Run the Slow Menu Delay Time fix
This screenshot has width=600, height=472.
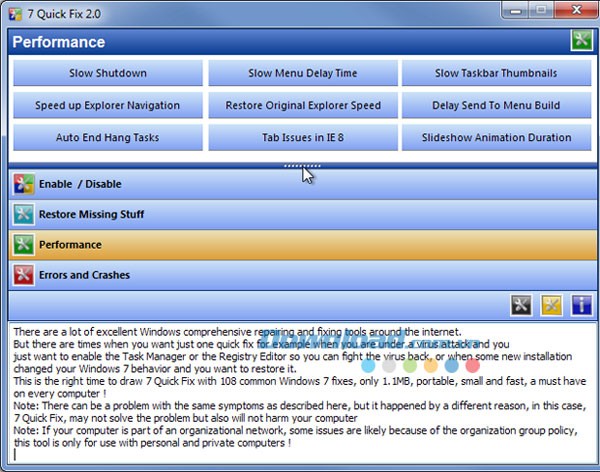click(x=301, y=73)
